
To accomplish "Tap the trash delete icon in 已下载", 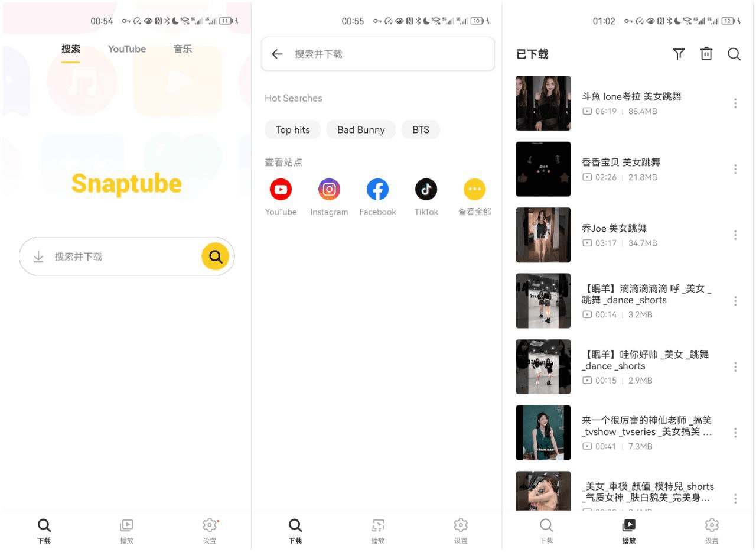I will 706,54.
